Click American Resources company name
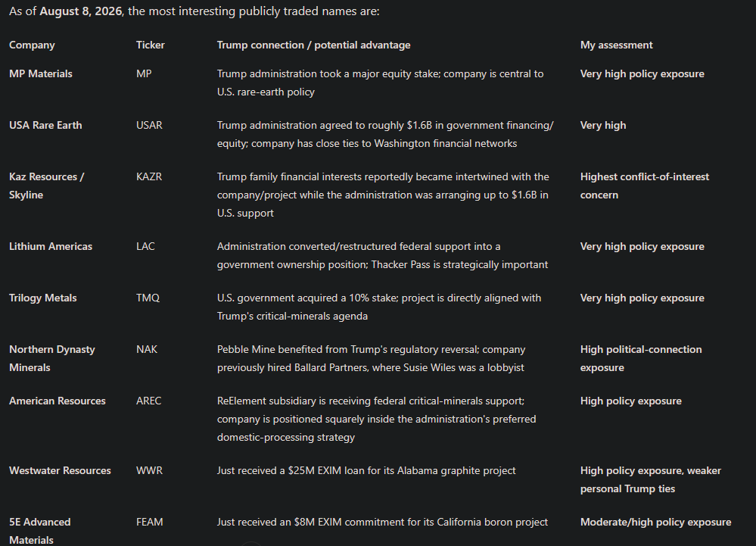This screenshot has width=756, height=546. [x=58, y=401]
